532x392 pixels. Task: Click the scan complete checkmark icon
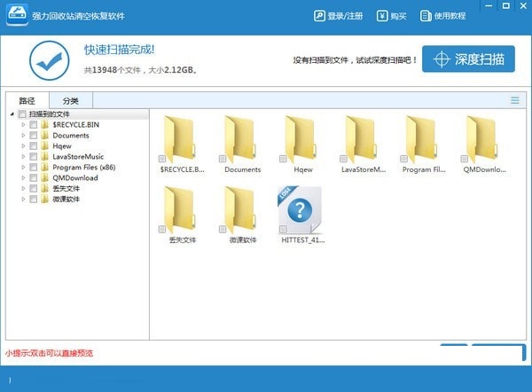pos(50,60)
